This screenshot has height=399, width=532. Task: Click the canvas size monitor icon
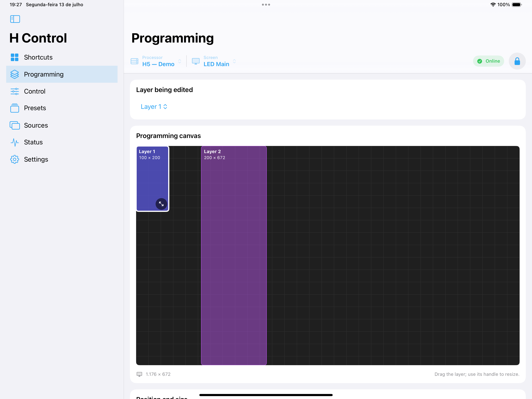click(x=139, y=374)
